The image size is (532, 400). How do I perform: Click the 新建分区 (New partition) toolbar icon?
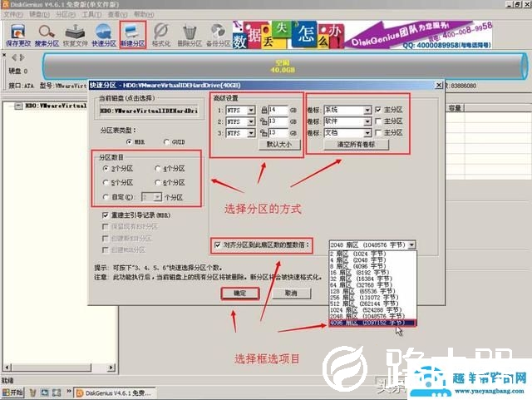coord(133,35)
